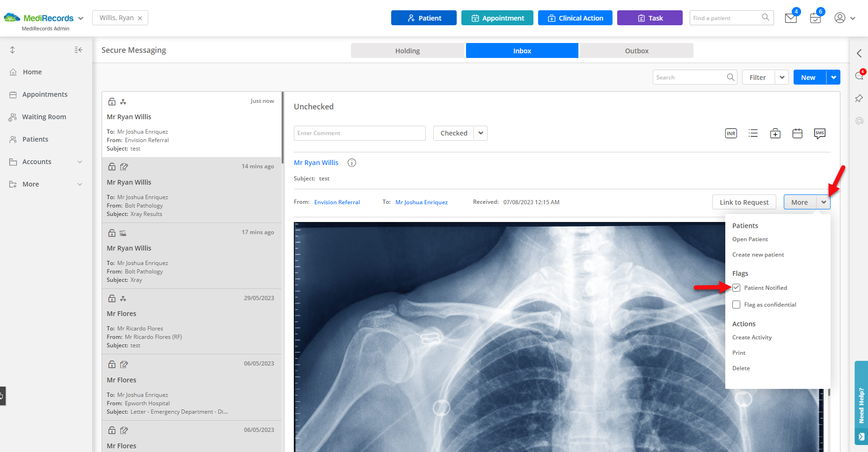Click the clinical action medical kit icon
This screenshot has width=868, height=452.
(x=775, y=133)
